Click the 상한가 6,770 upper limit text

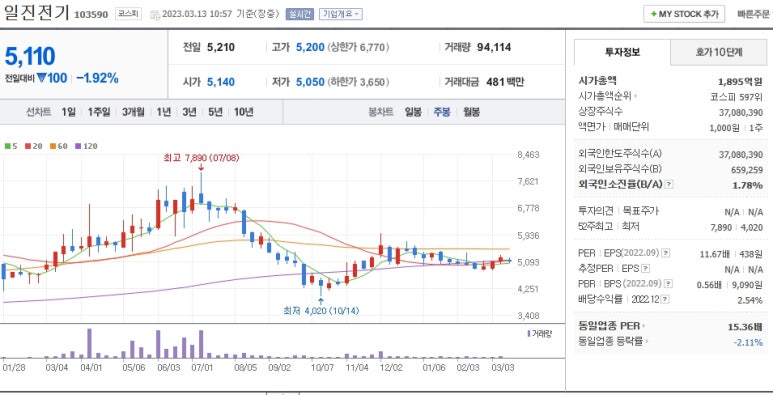(358, 47)
